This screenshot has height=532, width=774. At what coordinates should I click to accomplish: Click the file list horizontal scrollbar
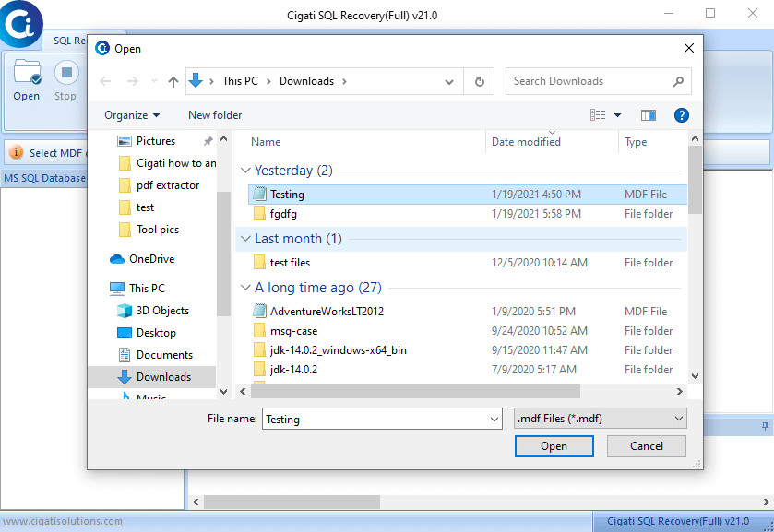click(x=416, y=391)
